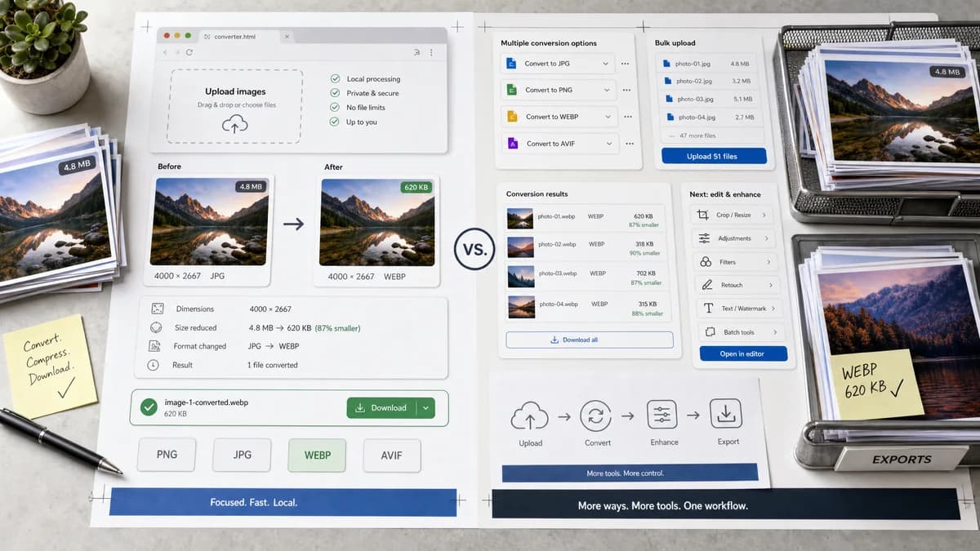Image resolution: width=980 pixels, height=551 pixels.
Task: Click the Export download-tray workflow icon
Action: (x=724, y=414)
